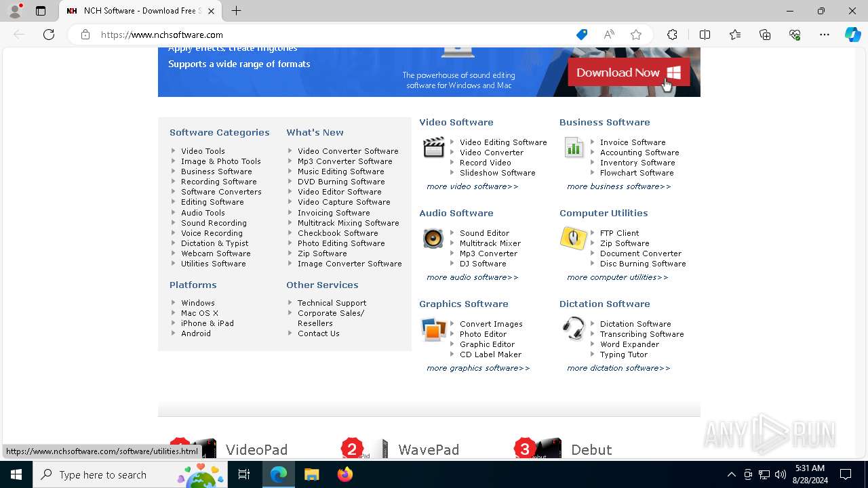
Task: Open Video Converter Software under What's New
Action: pyautogui.click(x=348, y=151)
